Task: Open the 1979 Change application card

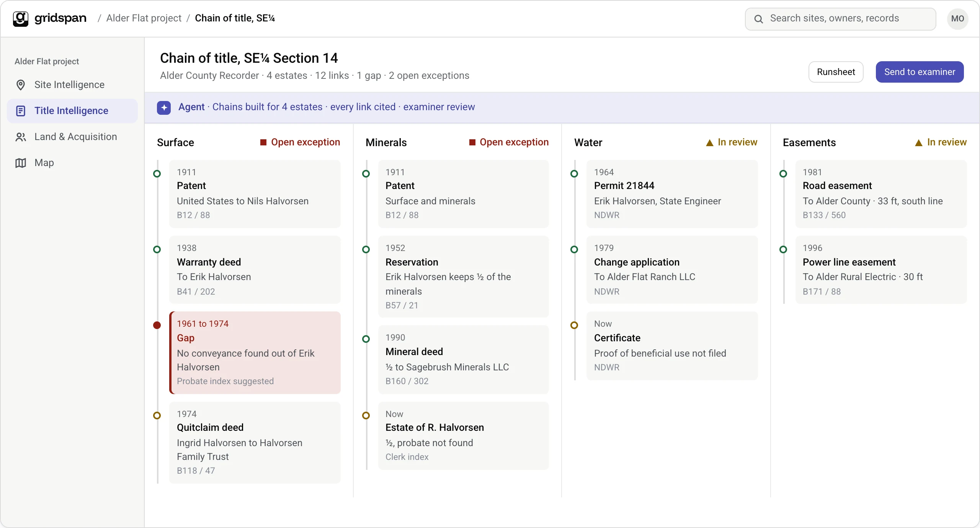Action: click(672, 270)
